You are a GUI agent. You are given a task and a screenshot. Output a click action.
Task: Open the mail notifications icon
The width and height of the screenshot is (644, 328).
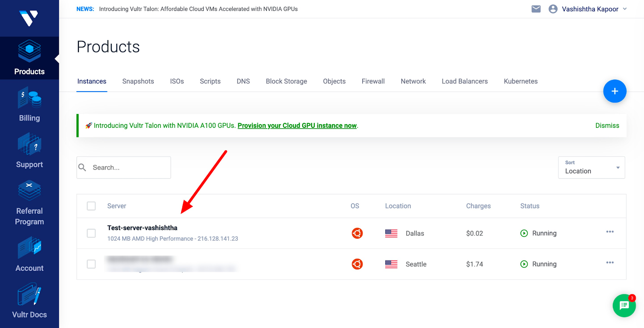(x=536, y=9)
